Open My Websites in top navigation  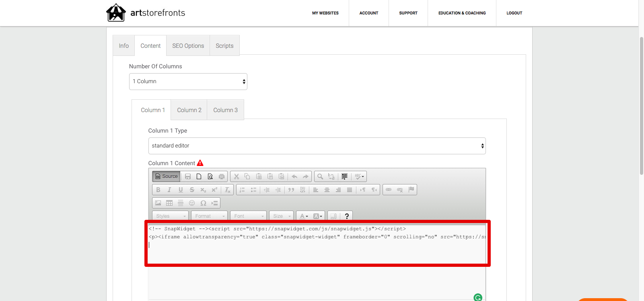pyautogui.click(x=325, y=13)
